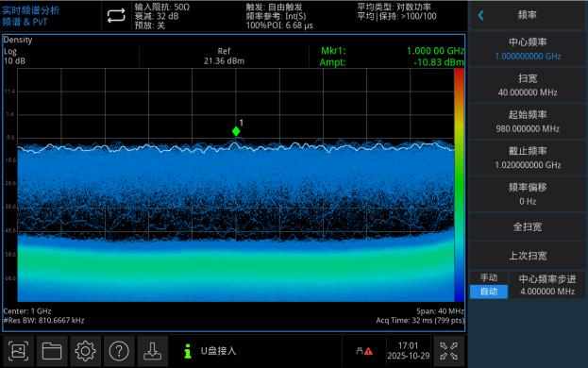Click the 频率 menu title
This screenshot has height=368, width=588.
click(528, 15)
